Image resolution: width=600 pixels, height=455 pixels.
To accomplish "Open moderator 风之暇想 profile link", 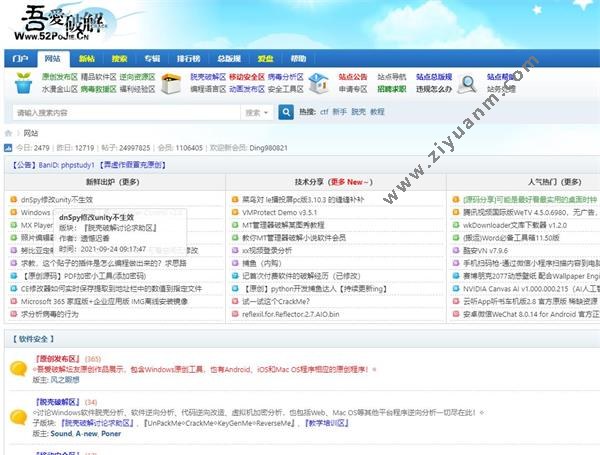I will coord(65,380).
